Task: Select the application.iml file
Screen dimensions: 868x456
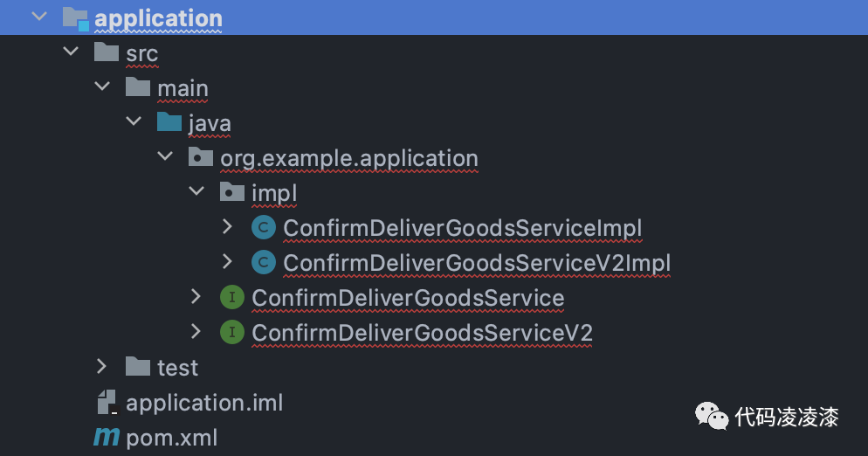Action: click(204, 403)
